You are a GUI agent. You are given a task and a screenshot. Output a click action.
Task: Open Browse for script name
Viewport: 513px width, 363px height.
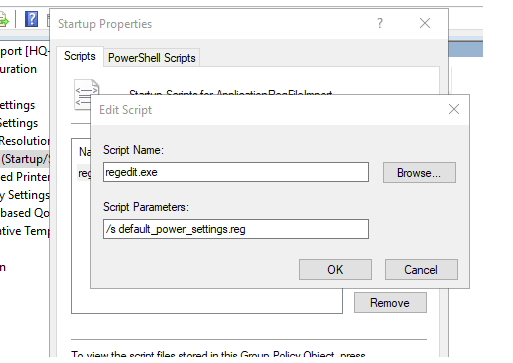pyautogui.click(x=419, y=173)
